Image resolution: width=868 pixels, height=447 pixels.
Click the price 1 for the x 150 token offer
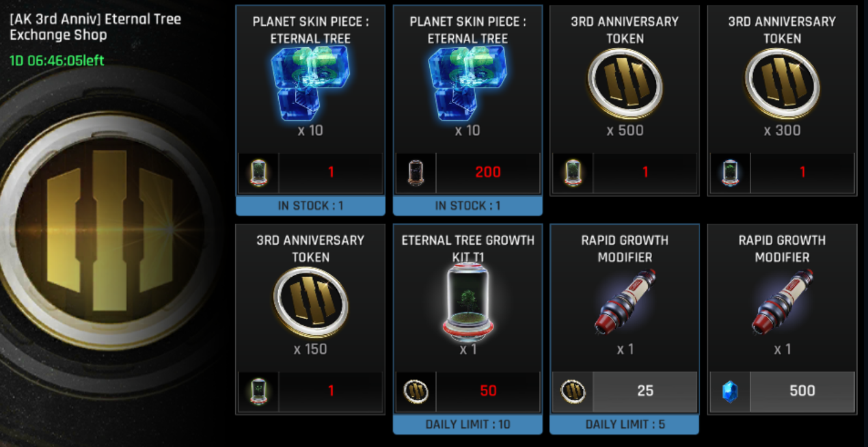coord(331,392)
